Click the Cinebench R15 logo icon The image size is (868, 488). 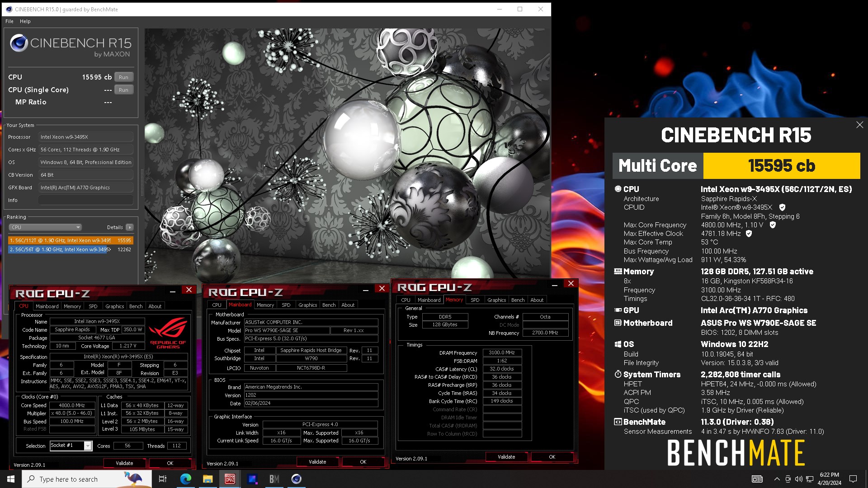tap(19, 43)
